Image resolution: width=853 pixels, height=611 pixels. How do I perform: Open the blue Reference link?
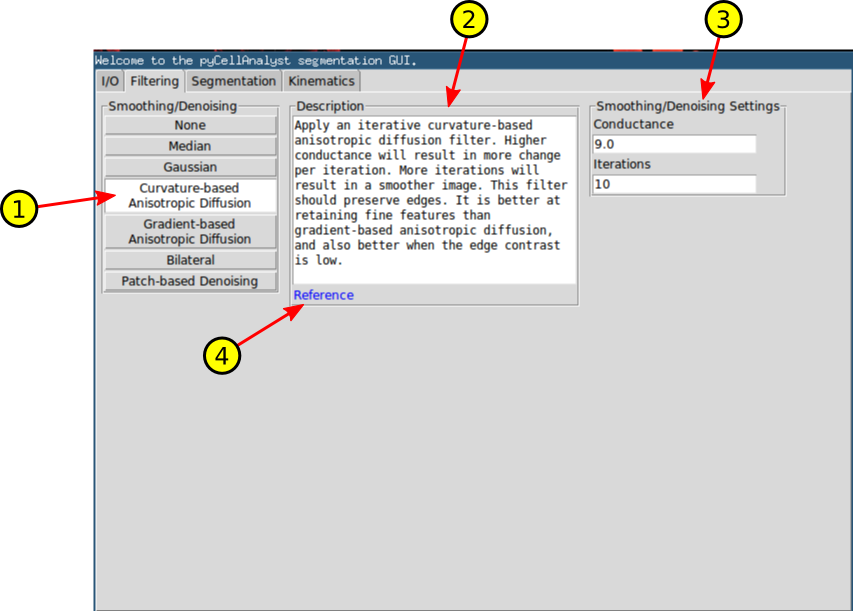tap(324, 295)
